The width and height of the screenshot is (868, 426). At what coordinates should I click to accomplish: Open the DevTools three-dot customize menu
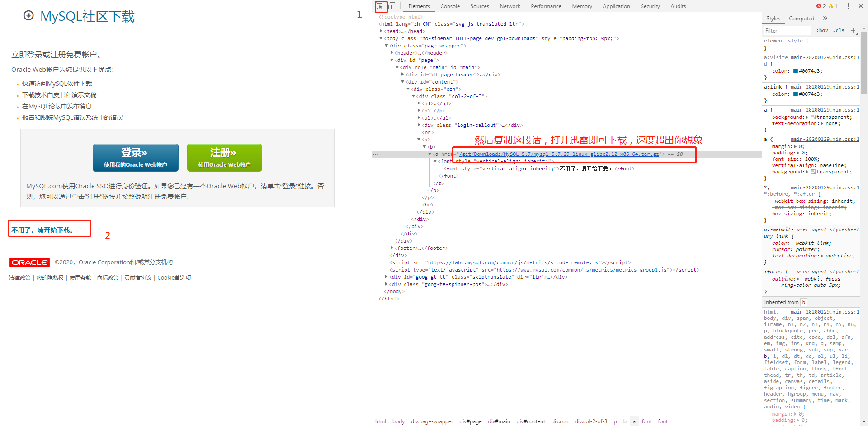coord(848,6)
